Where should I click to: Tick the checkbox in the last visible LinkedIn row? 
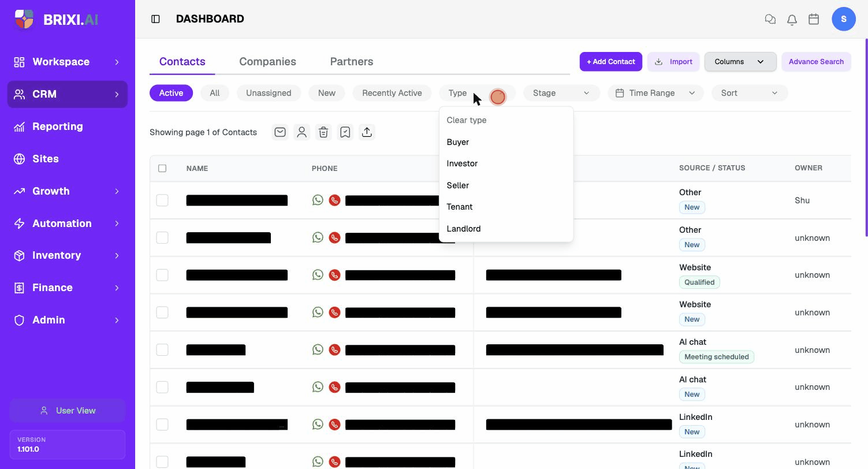[162, 461]
